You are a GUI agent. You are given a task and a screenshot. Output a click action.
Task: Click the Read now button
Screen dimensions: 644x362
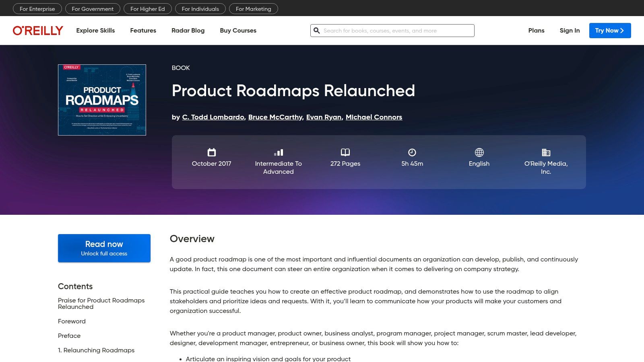[x=104, y=248]
